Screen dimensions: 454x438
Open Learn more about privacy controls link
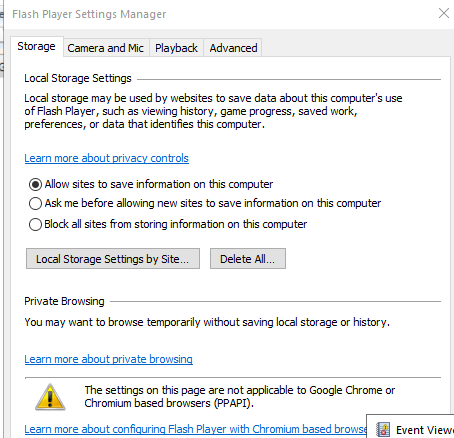pyautogui.click(x=107, y=158)
